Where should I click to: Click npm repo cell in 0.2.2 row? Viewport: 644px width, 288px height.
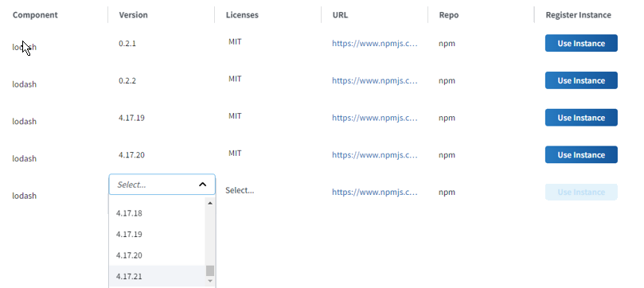coord(447,81)
